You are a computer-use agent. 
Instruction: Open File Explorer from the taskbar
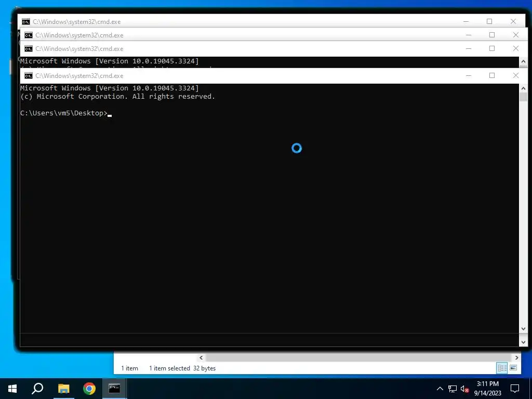tap(63, 389)
